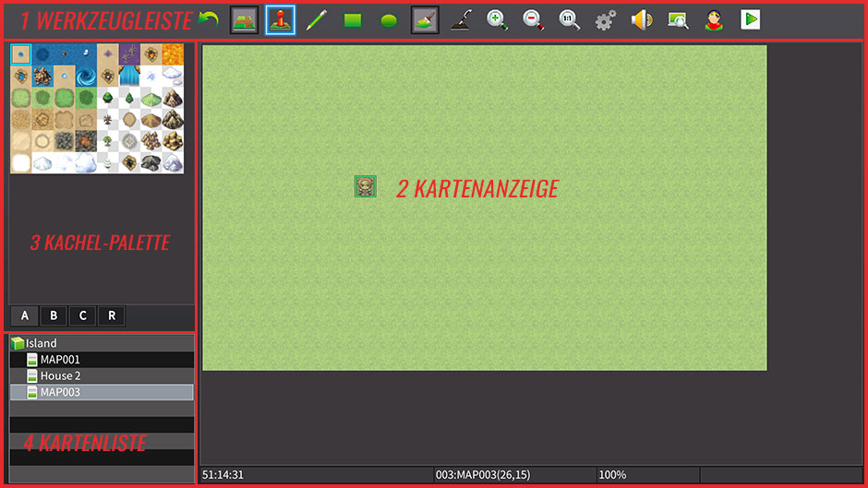Switch to tileset tab B
The width and height of the screenshot is (868, 488).
click(54, 316)
